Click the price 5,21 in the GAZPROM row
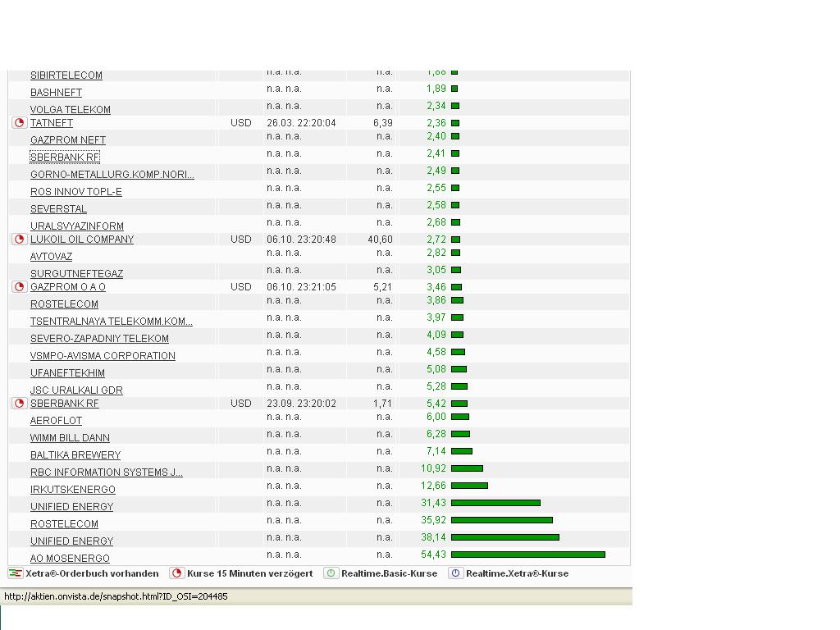The image size is (840, 630). pos(383,286)
